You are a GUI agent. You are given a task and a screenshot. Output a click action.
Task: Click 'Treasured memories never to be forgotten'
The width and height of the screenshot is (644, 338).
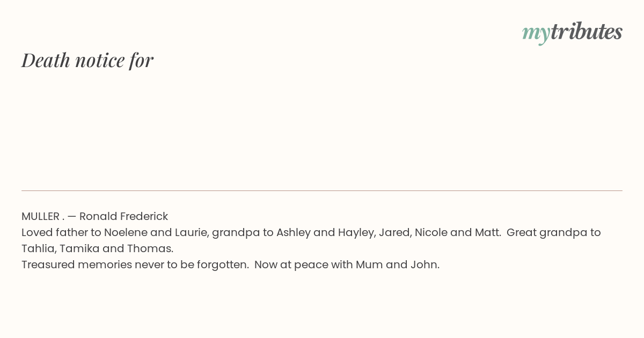pyautogui.click(x=134, y=264)
